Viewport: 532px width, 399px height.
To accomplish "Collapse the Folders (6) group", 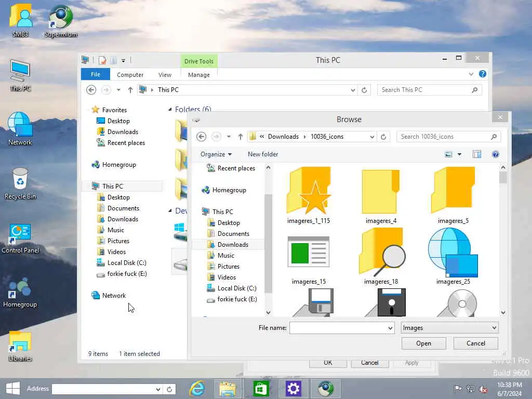I will coord(170,109).
